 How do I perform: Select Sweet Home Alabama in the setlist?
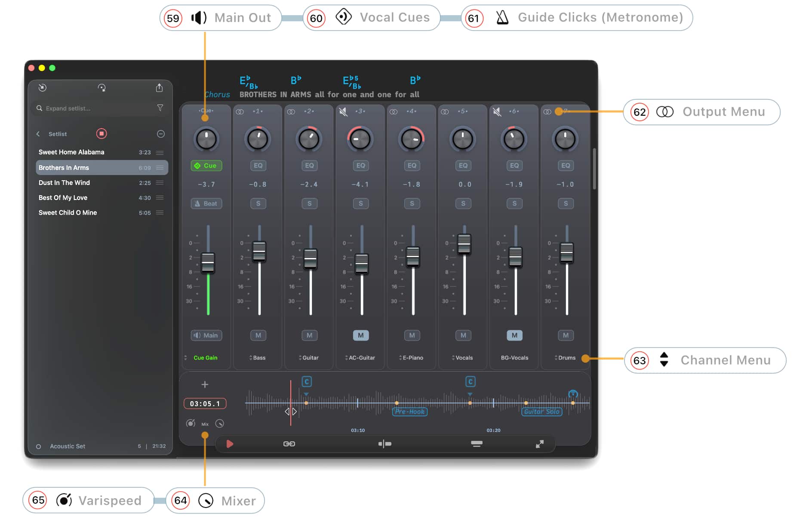click(101, 152)
